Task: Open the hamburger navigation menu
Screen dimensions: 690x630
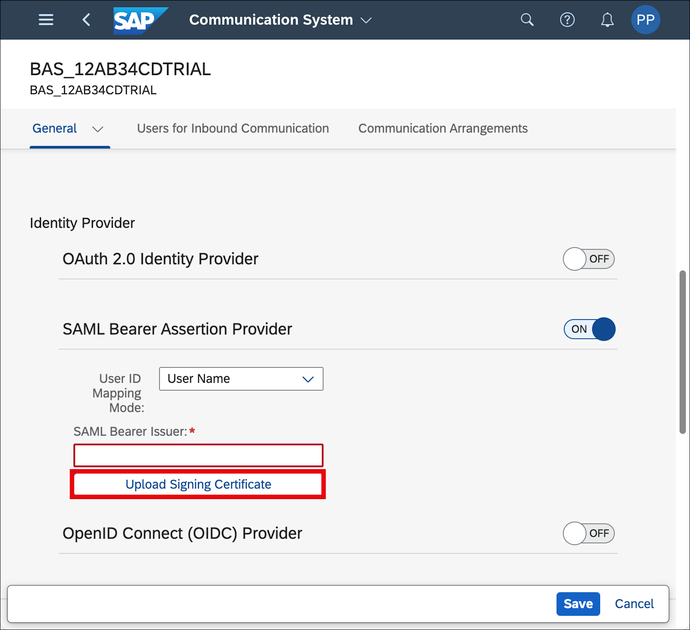Action: [46, 20]
